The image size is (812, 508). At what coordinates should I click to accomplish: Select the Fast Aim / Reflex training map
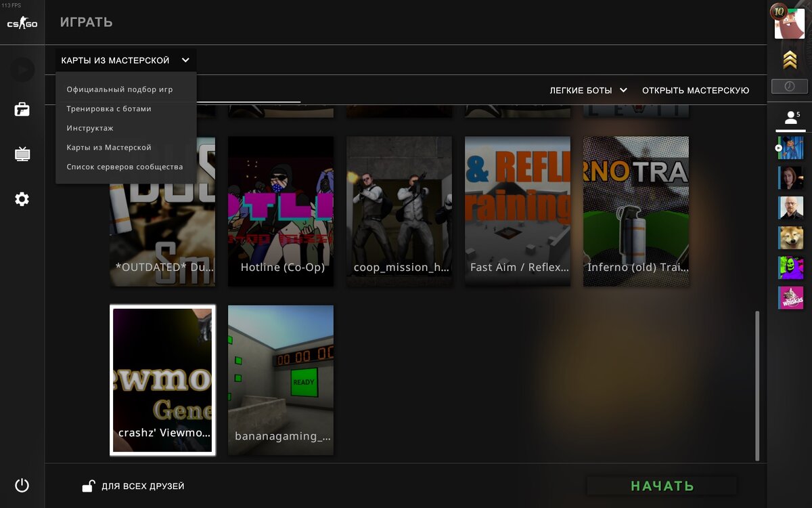click(x=518, y=211)
